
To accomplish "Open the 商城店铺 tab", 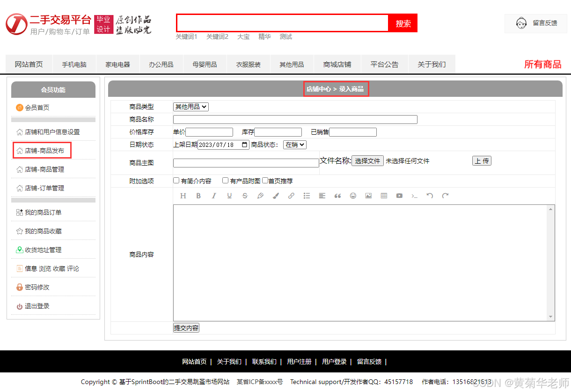I will pyautogui.click(x=337, y=64).
